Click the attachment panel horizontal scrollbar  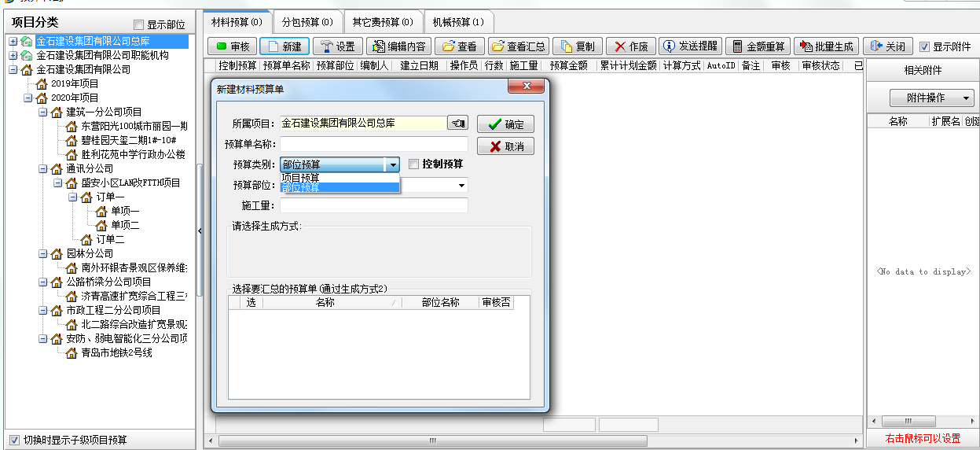pos(923,422)
